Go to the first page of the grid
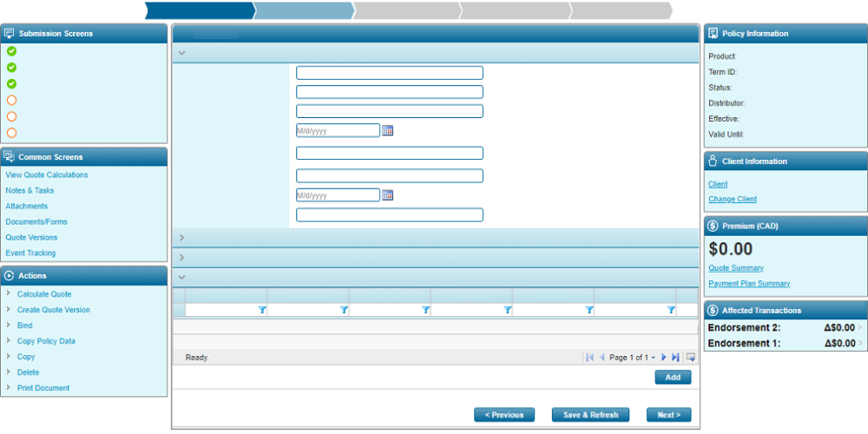Image resolution: width=868 pixels, height=434 pixels. coord(590,358)
